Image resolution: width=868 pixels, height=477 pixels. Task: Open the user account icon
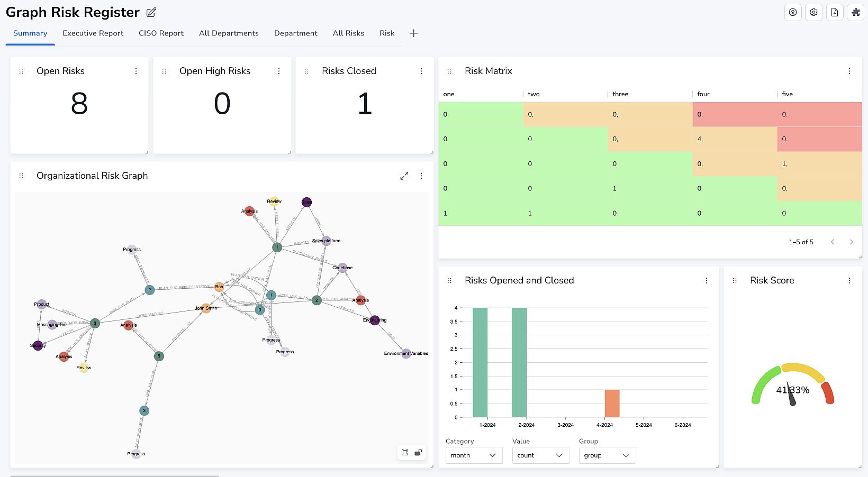click(x=793, y=12)
